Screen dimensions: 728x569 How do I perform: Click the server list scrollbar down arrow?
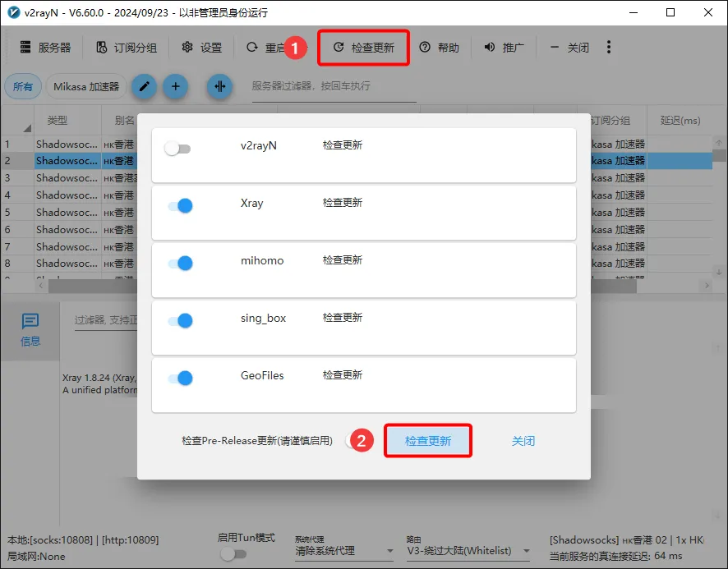[x=719, y=273]
